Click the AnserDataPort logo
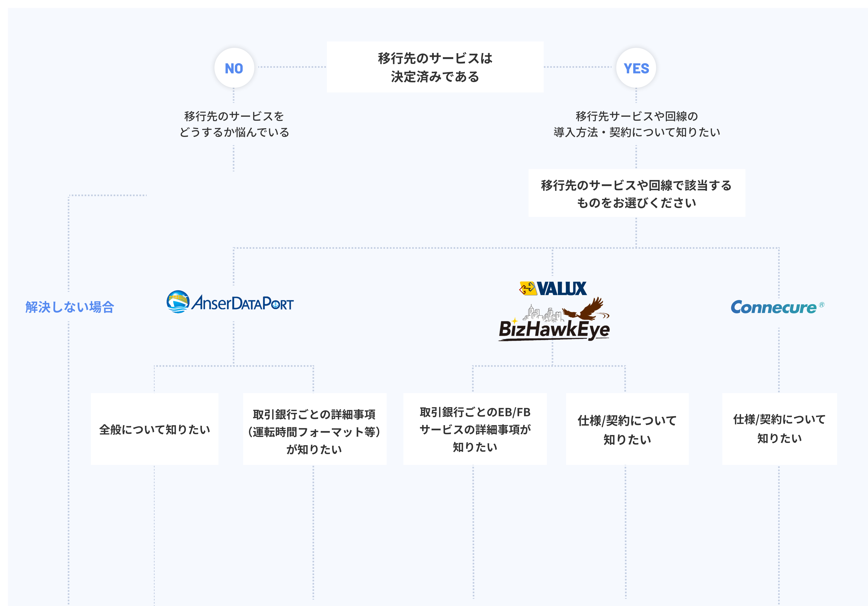The height and width of the screenshot is (606, 868). [x=230, y=302]
